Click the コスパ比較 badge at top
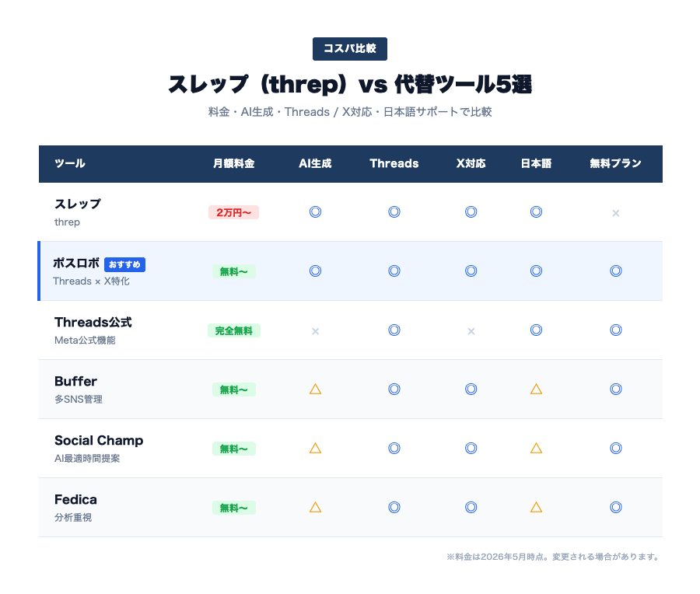 (x=349, y=49)
